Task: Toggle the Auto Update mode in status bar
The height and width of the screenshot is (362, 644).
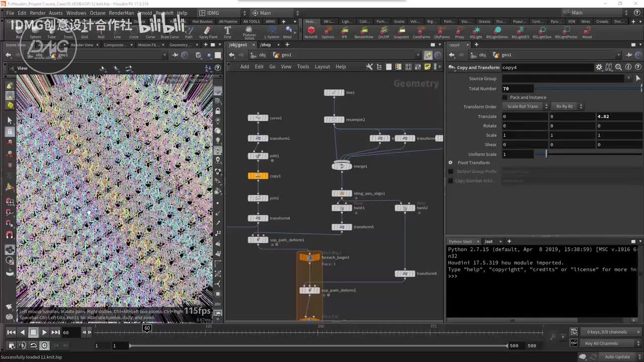Action: pyautogui.click(x=617, y=357)
